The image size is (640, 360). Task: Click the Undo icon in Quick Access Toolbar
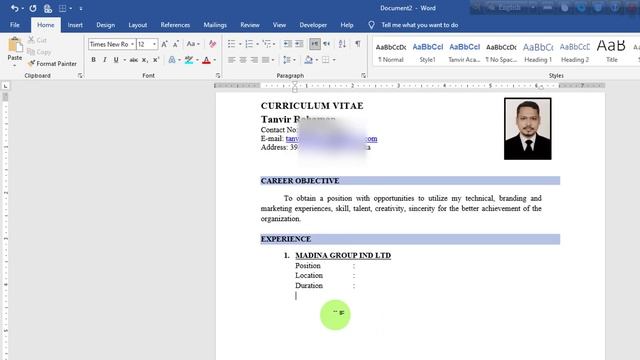pos(14,8)
